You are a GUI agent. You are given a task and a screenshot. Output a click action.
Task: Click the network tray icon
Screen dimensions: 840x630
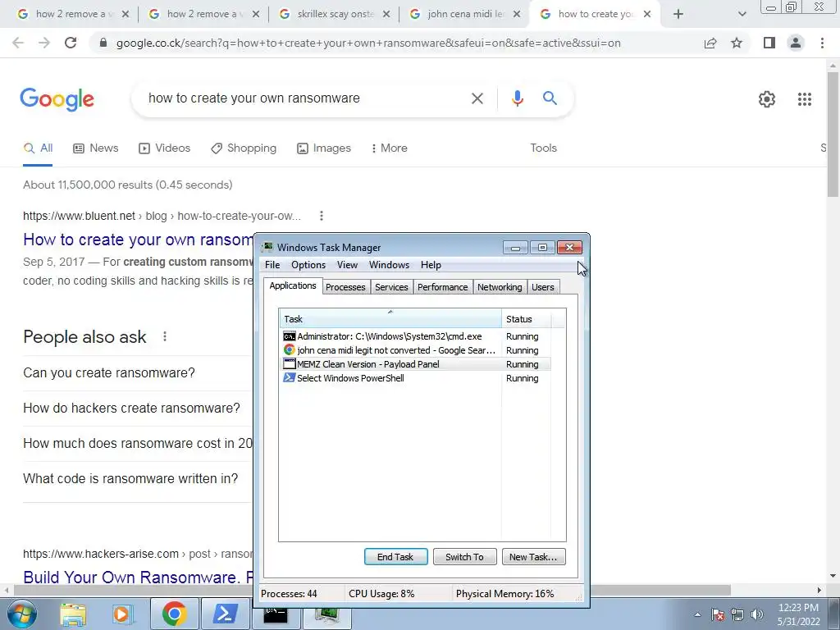pos(737,614)
